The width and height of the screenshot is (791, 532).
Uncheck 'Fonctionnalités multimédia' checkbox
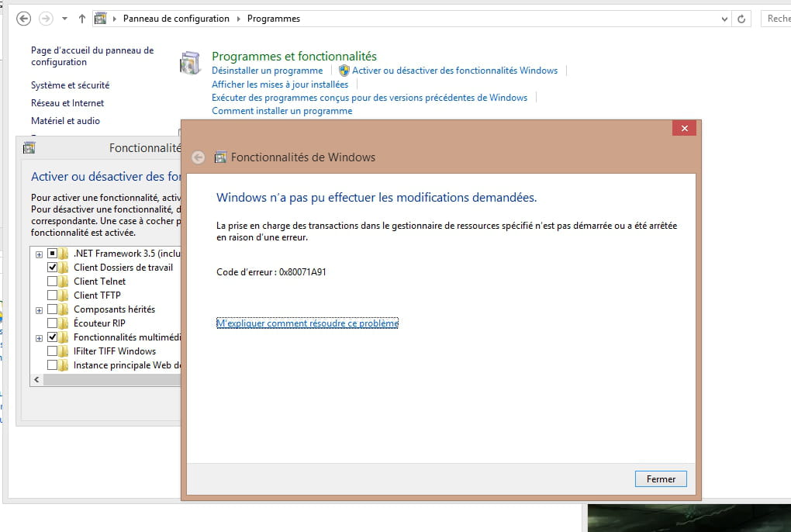[x=52, y=337]
